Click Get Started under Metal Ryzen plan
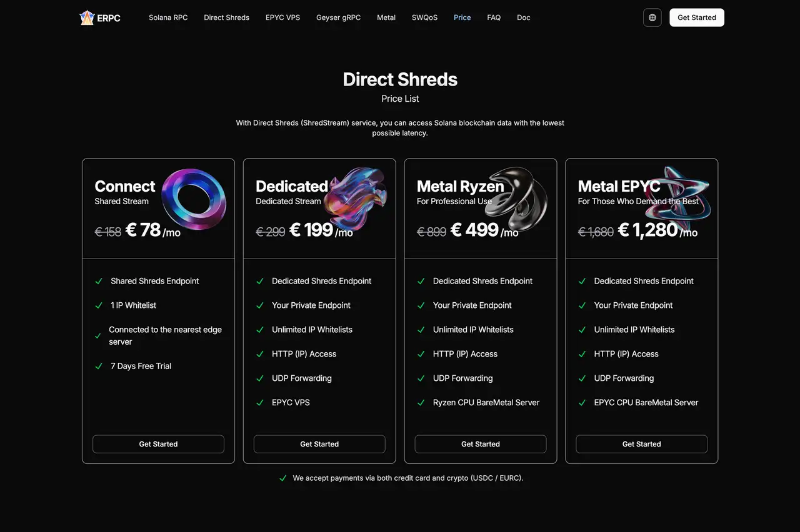This screenshot has width=800, height=532. click(481, 444)
